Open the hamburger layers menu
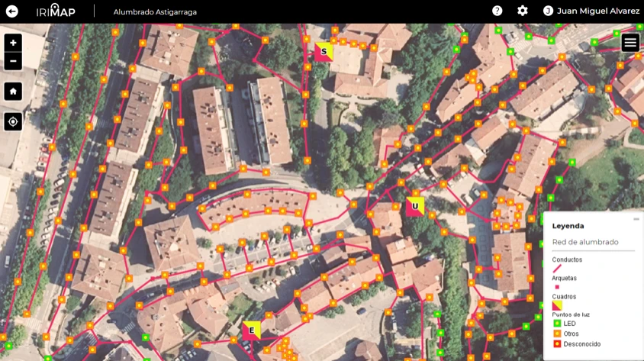Image resolution: width=644 pixels, height=361 pixels. pos(630,42)
